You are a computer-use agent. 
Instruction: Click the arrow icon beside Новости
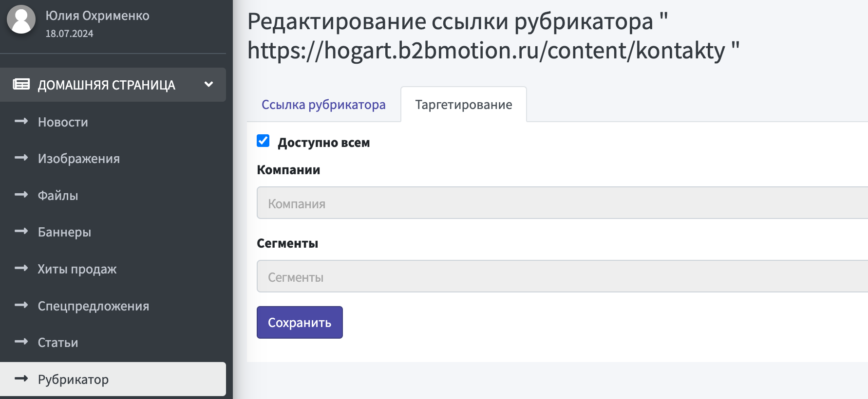point(21,121)
